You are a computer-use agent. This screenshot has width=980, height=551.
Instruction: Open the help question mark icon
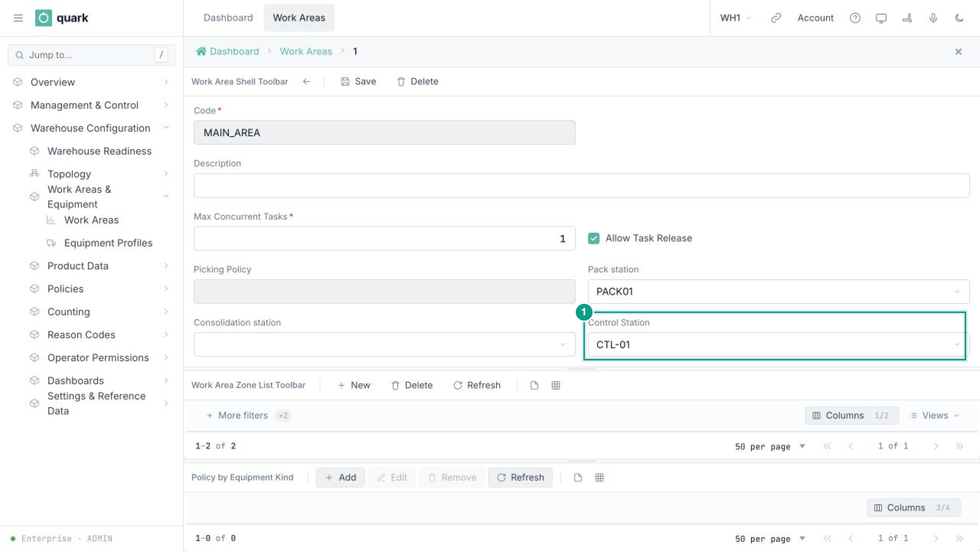pos(855,18)
